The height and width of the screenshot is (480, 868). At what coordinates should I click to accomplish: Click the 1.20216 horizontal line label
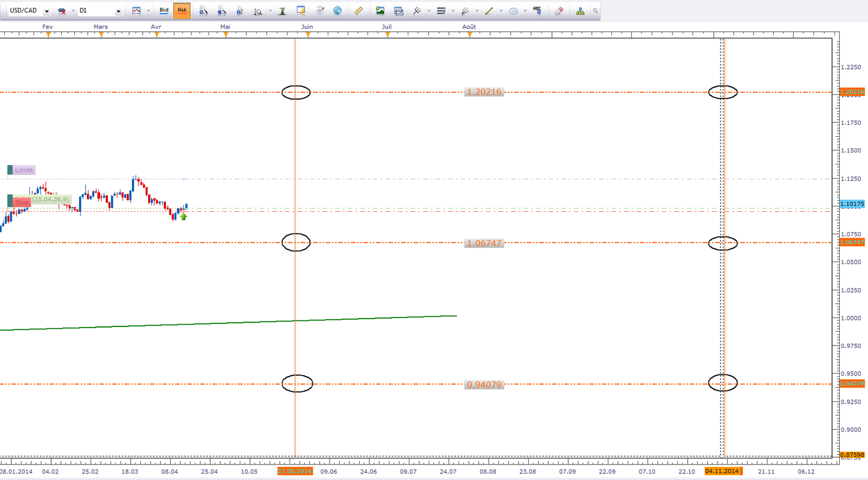(x=484, y=92)
